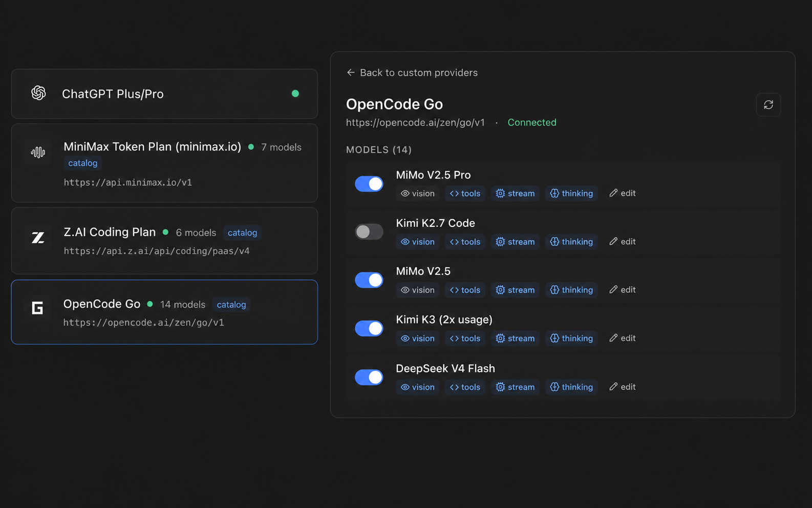Click ChatGPT Plus/Pro green status dot
The width and height of the screenshot is (812, 508).
tap(295, 93)
